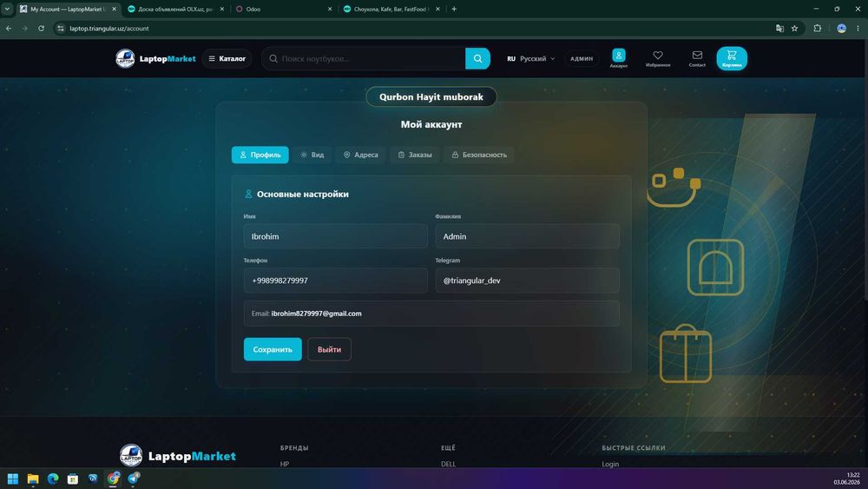The height and width of the screenshot is (489, 868).
Task: Focus the laptop search field
Action: coord(365,58)
